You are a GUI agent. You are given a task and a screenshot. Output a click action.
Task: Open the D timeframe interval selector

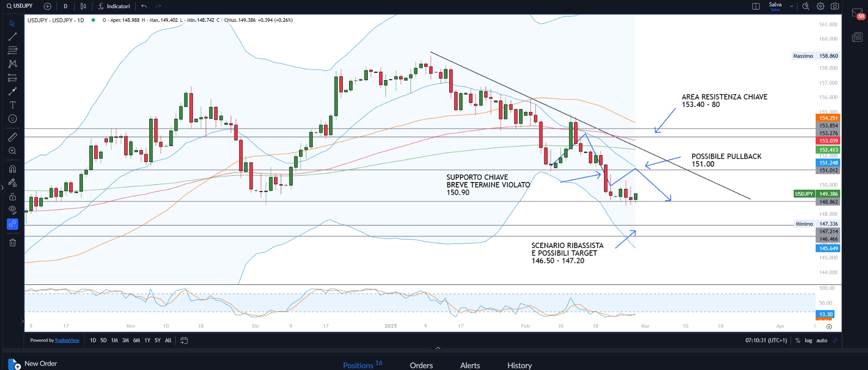pyautogui.click(x=66, y=6)
